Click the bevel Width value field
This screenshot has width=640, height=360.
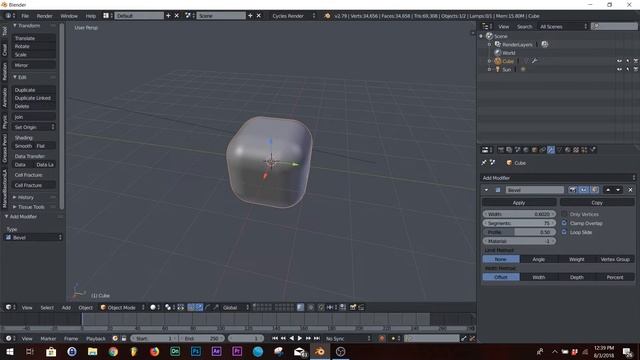(x=519, y=214)
